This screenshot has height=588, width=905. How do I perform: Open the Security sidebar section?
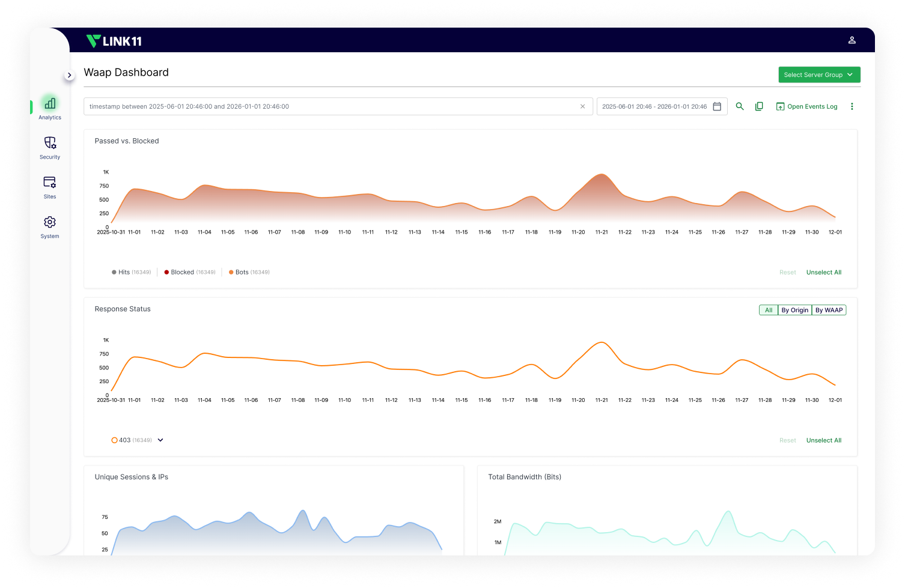pos(50,144)
